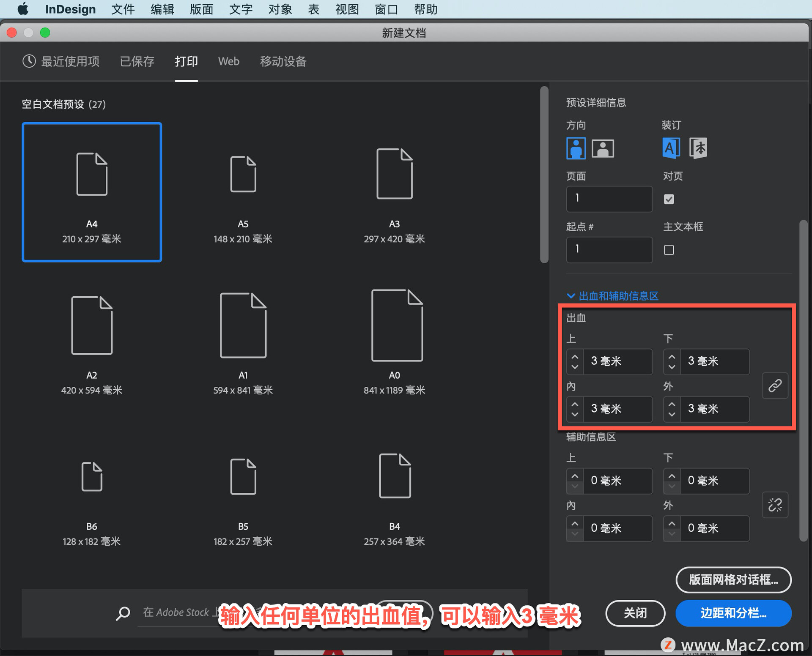This screenshot has height=656, width=812.
Task: Decrease bleed 上 value with down arrow
Action: pos(575,367)
